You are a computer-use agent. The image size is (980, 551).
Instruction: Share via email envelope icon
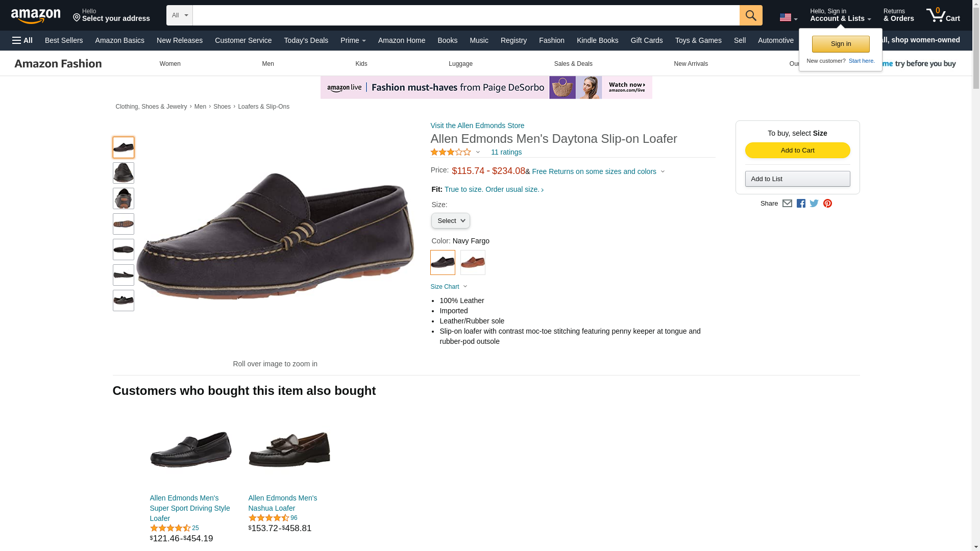point(787,203)
